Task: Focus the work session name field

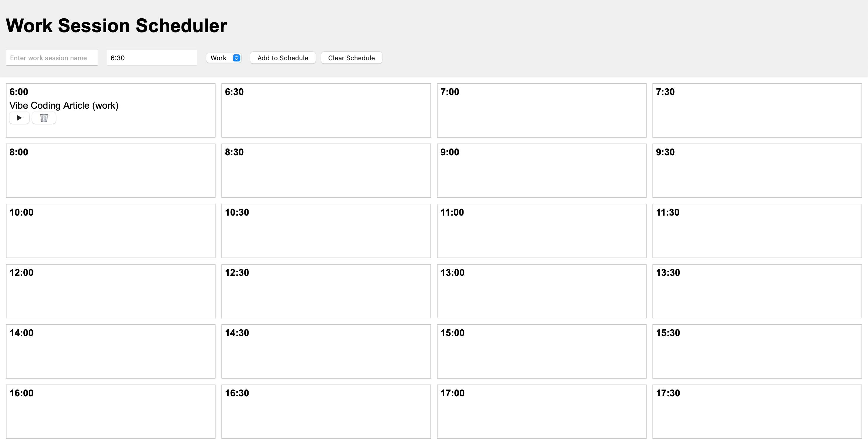Action: coord(52,58)
